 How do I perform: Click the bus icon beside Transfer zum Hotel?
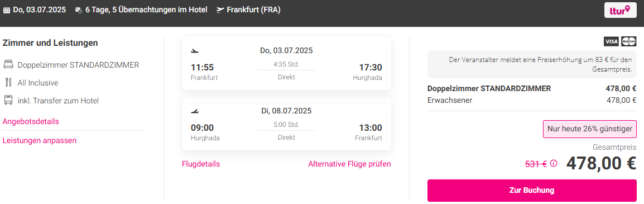click(x=8, y=101)
